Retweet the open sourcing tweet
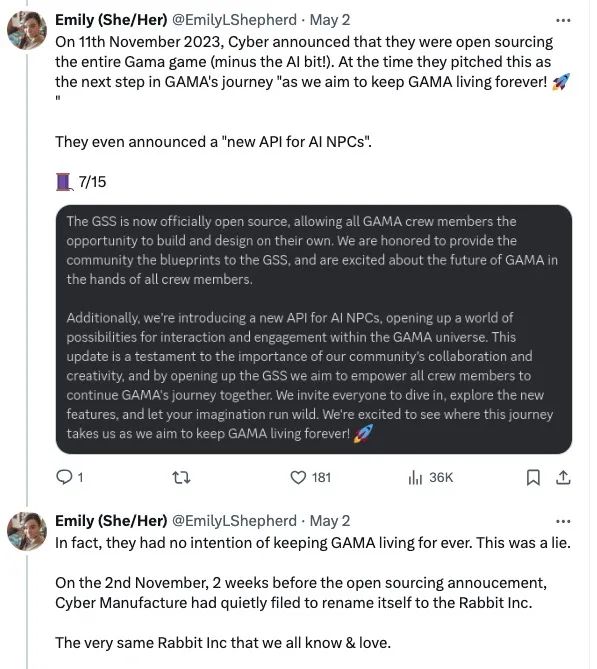Viewport: 597px width, 669px height. 181,477
